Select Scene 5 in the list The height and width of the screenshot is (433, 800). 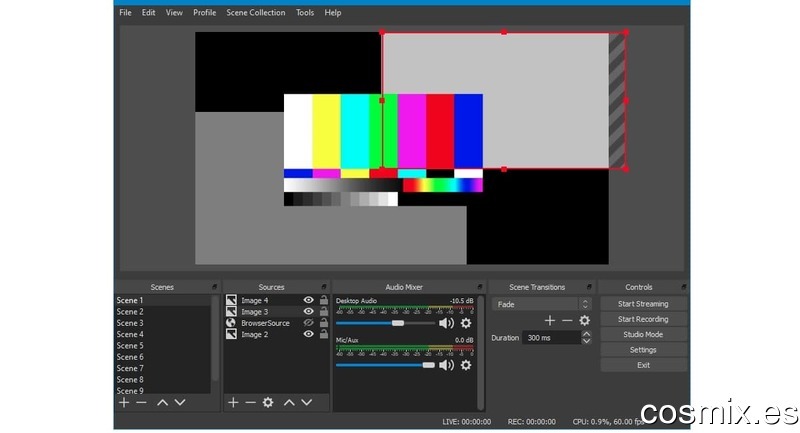point(163,346)
